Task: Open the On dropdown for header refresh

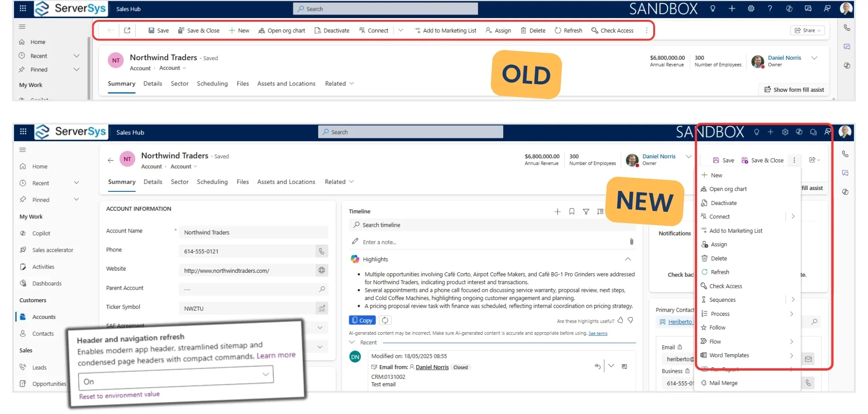Action: (176, 379)
